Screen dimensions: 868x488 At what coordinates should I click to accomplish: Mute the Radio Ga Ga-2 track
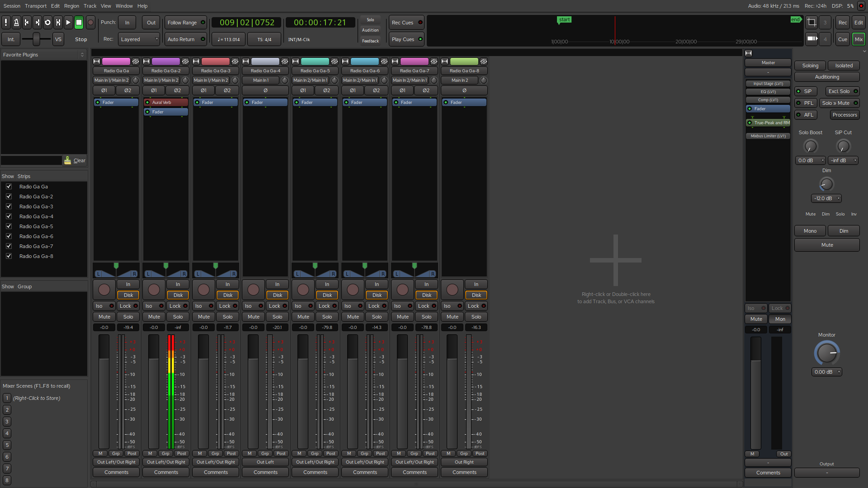(x=154, y=317)
